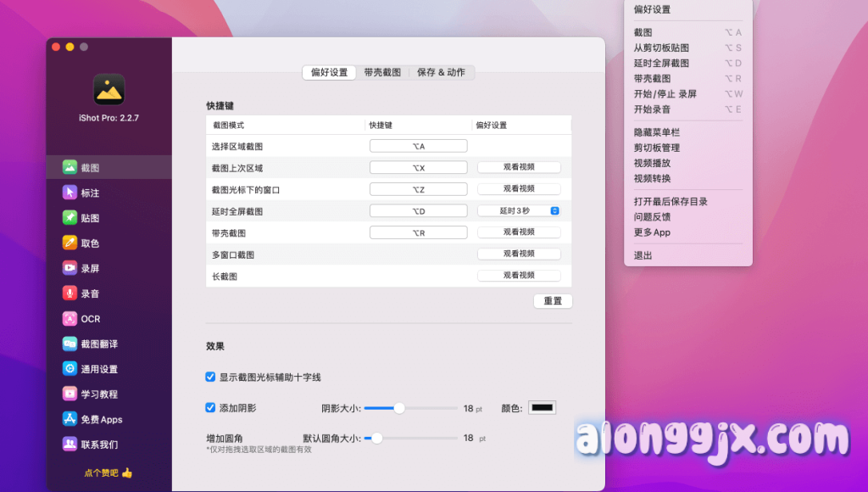Open the 取色 color picker icon
This screenshot has width=868, height=492.
[x=70, y=243]
